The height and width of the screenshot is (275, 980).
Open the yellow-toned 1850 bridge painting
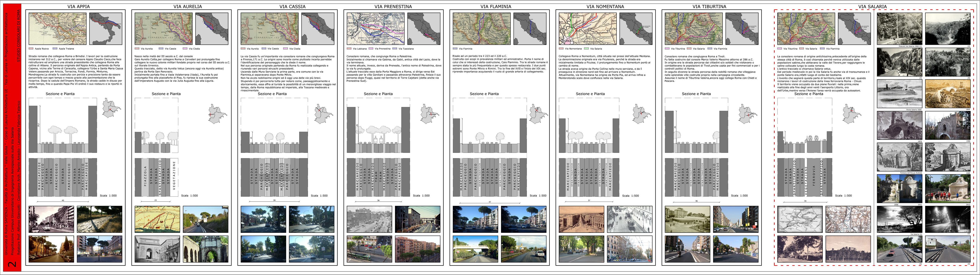(x=948, y=93)
